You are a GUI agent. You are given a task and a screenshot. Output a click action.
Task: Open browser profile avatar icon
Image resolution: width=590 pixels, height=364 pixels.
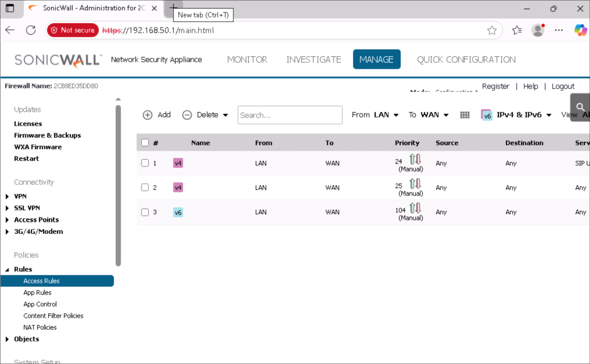coord(538,30)
